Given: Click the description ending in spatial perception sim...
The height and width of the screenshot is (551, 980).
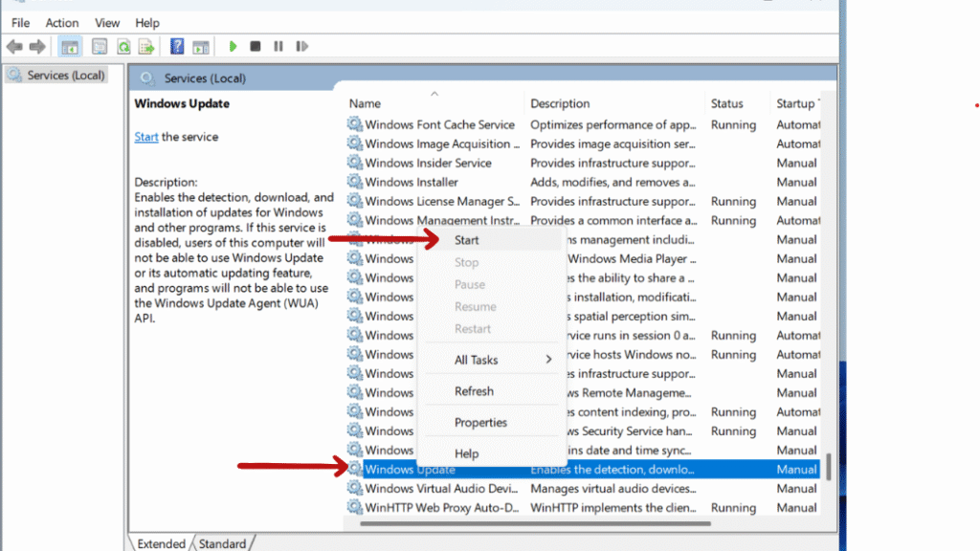Looking at the screenshot, I should click(632, 316).
